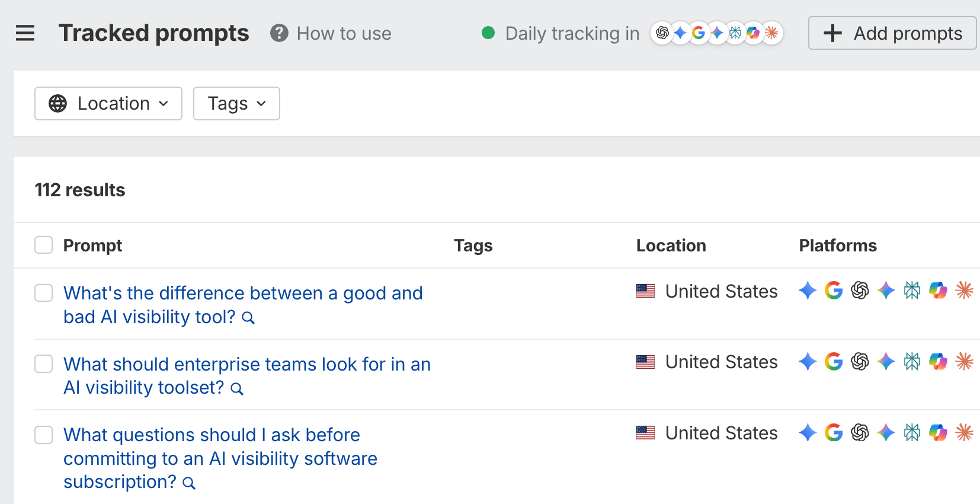Click the magnifier icon after the good and bad tool prompt
Screen dimensions: 980x504
coord(249,318)
